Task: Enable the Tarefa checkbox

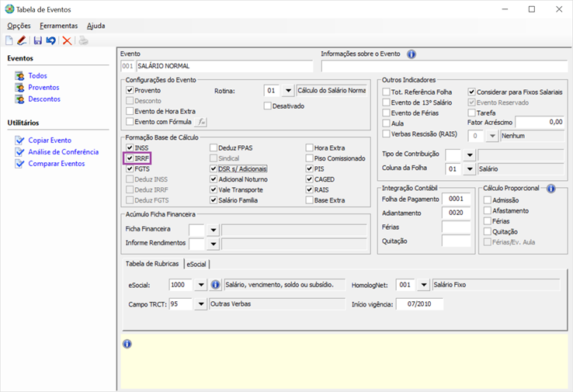Action: [x=472, y=113]
